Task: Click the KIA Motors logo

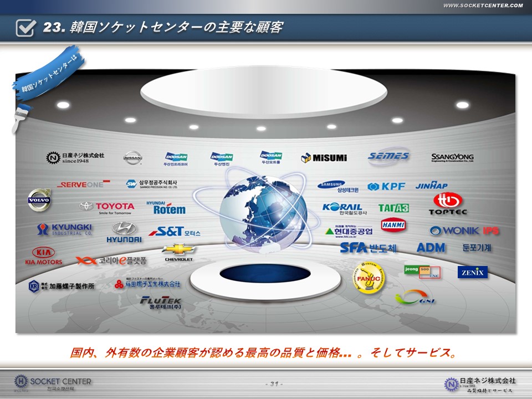Action: [43, 256]
